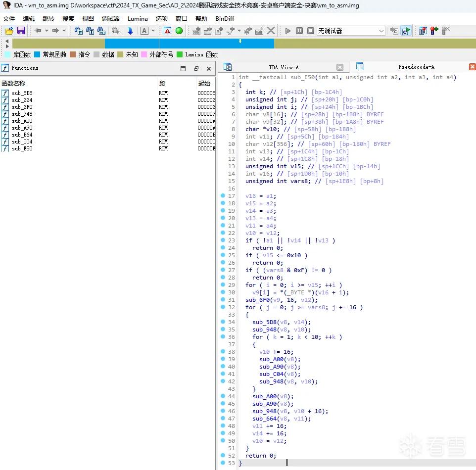The height and width of the screenshot is (470, 476).
Task: Open the back-navigation history dropdown
Action: pos(47,31)
